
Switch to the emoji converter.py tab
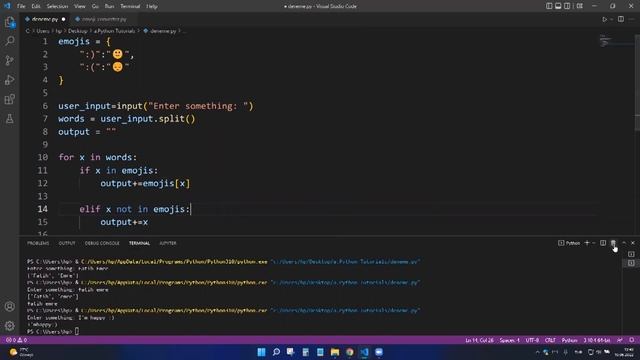(104, 19)
